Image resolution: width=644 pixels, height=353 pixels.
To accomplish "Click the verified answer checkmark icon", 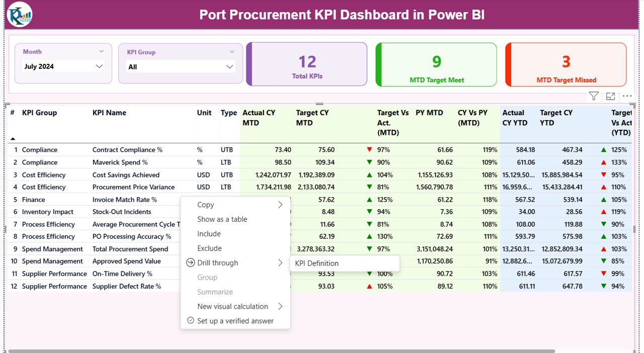I will pos(190,321).
